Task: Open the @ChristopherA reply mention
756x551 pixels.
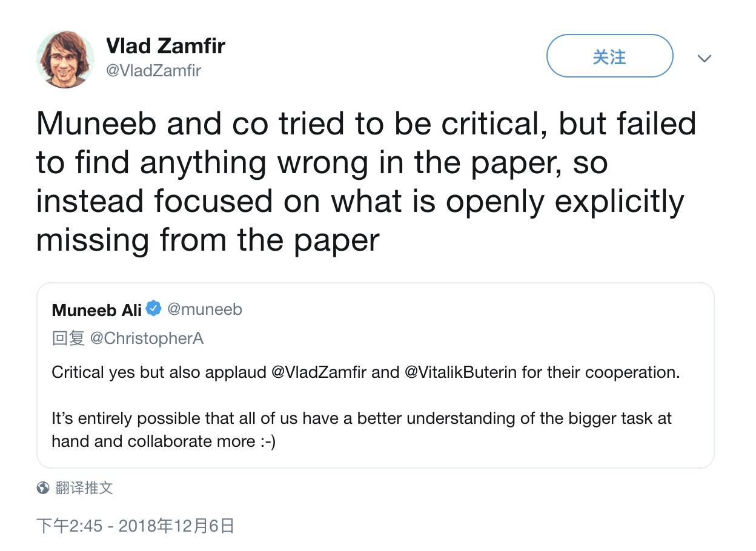Action: pyautogui.click(x=146, y=338)
